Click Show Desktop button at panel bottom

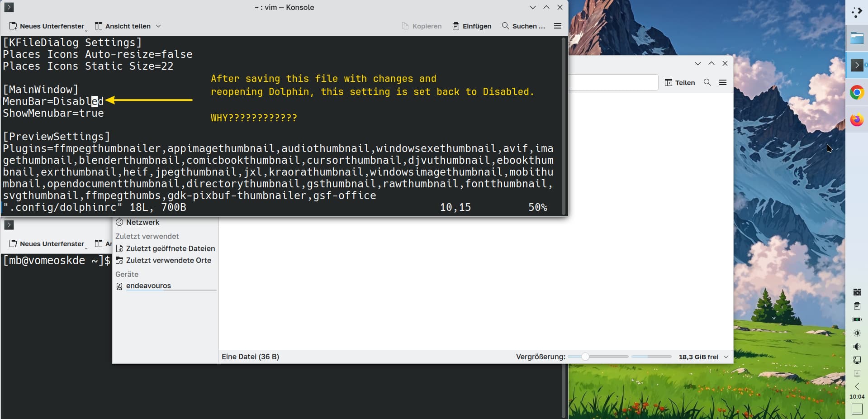click(857, 409)
